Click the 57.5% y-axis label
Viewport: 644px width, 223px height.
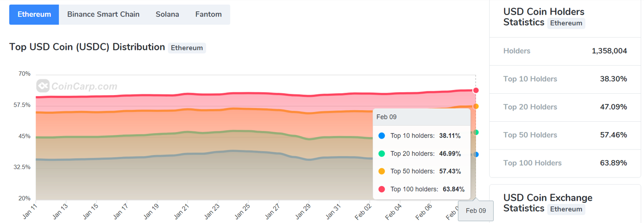click(22, 105)
